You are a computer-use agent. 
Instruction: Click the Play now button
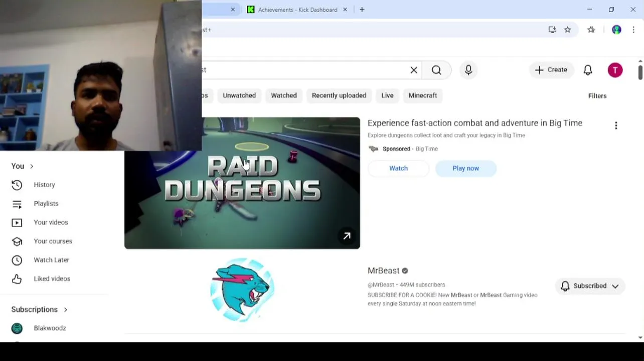(x=465, y=168)
